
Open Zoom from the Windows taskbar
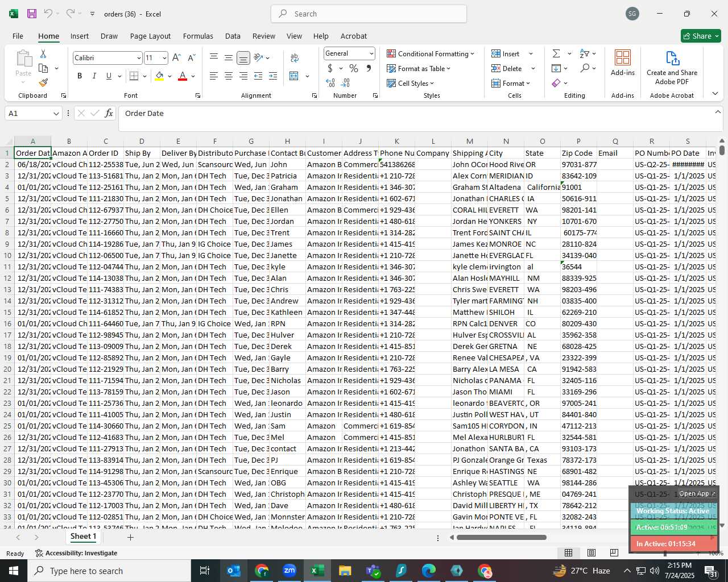point(289,571)
